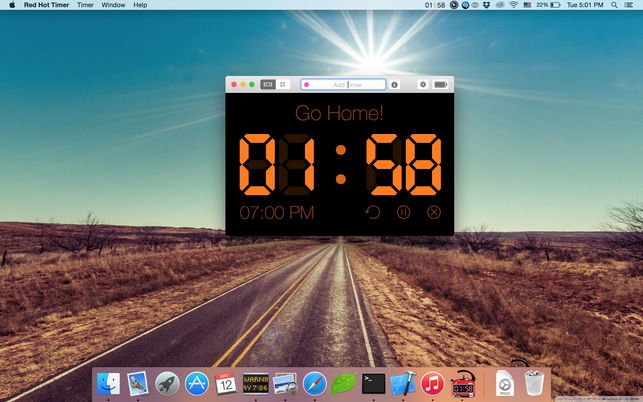Open Spotlight search magnifier
The image size is (643, 402).
614,5
